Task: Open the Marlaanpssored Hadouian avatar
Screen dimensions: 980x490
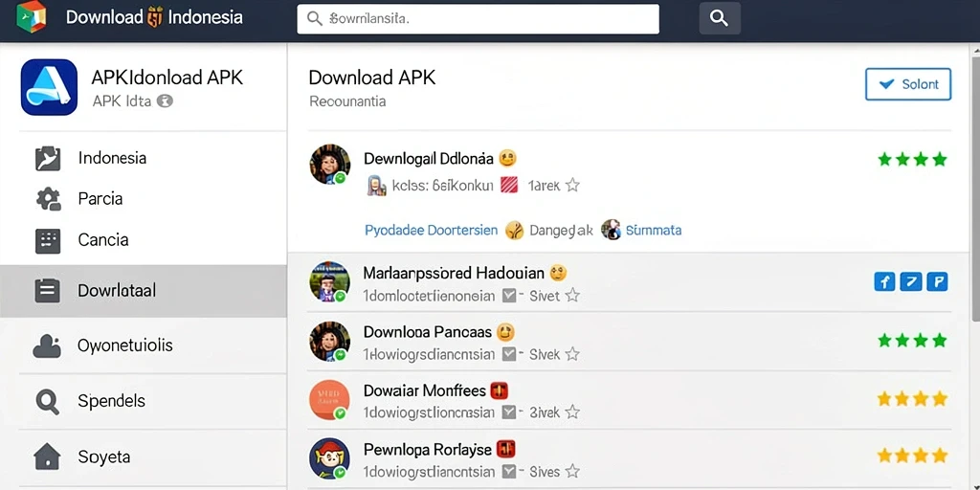Action: (x=330, y=282)
